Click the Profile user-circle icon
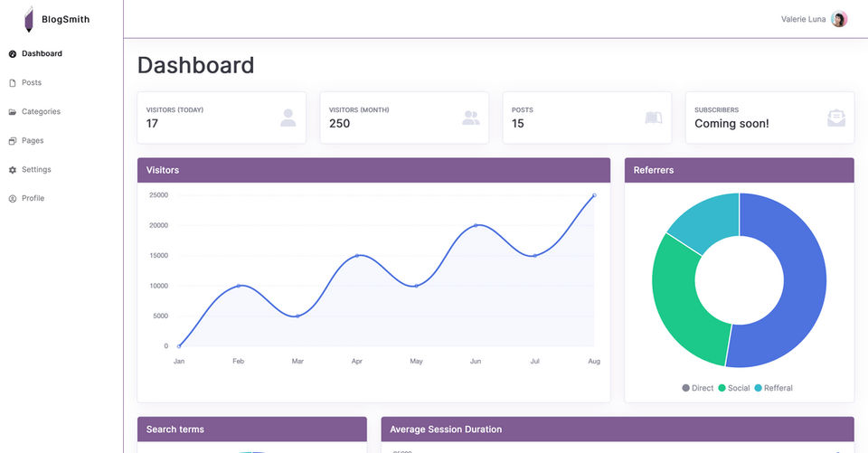 (12, 198)
